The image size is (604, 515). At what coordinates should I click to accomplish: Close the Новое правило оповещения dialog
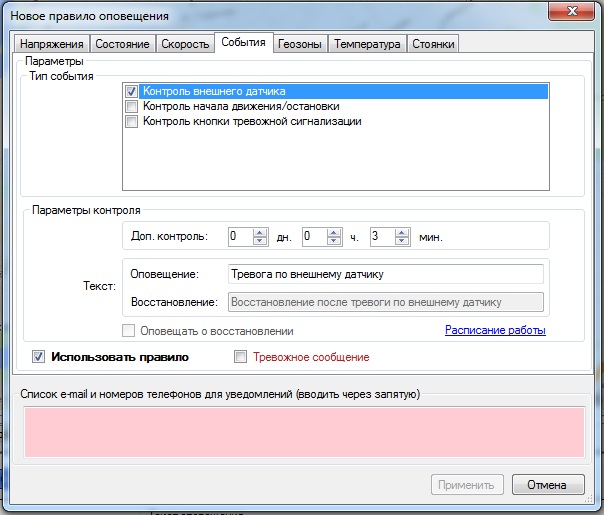tap(574, 13)
